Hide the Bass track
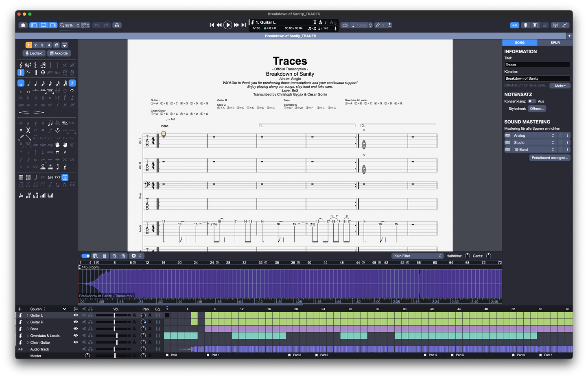The height and width of the screenshot is (379, 588). (x=75, y=329)
